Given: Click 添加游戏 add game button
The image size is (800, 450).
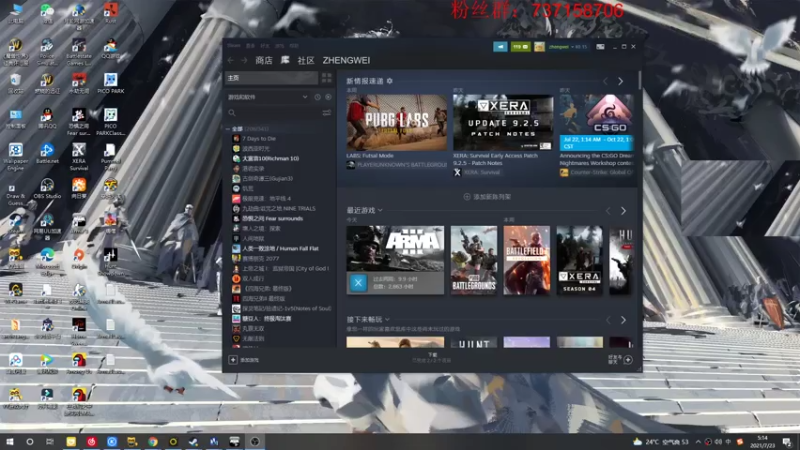Looking at the screenshot, I should pos(244,360).
